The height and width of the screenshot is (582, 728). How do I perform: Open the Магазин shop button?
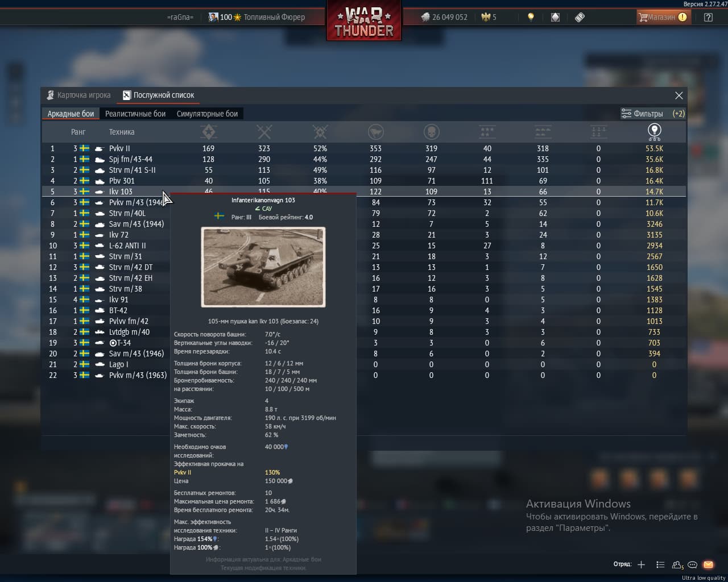coord(663,17)
